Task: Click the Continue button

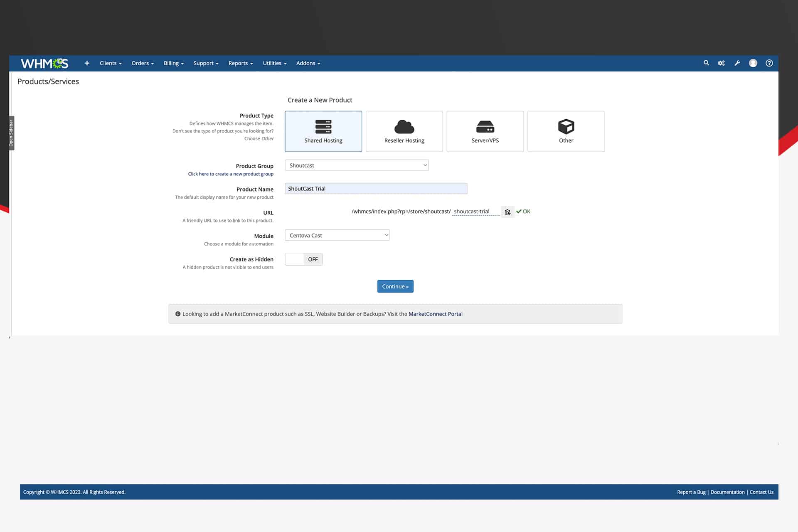Action: click(395, 286)
